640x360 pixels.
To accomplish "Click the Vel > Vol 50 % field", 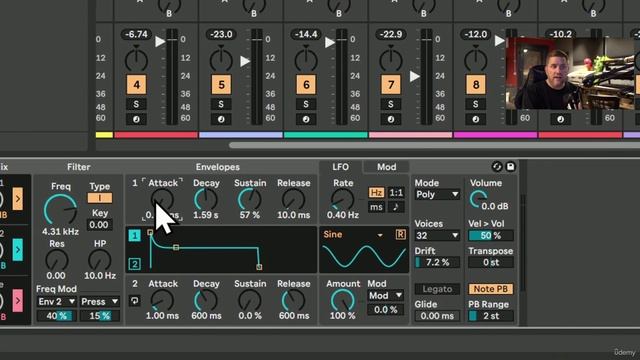I will 491,236.
